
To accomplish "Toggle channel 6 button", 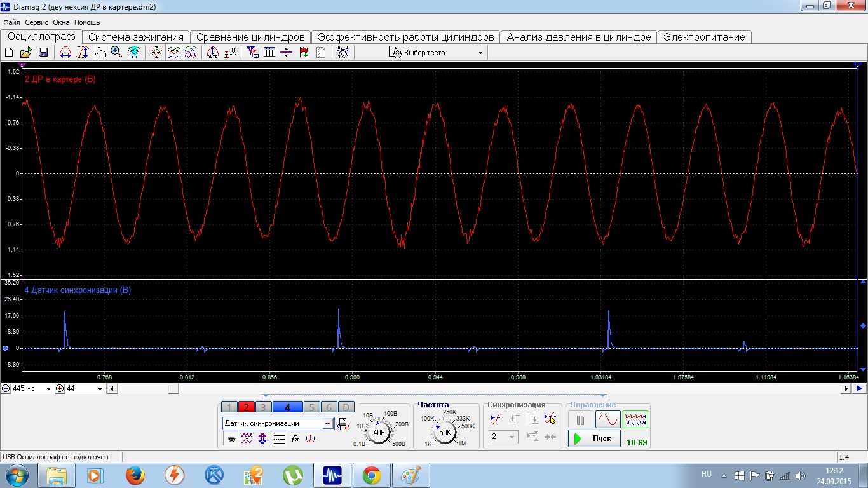I will coord(329,407).
